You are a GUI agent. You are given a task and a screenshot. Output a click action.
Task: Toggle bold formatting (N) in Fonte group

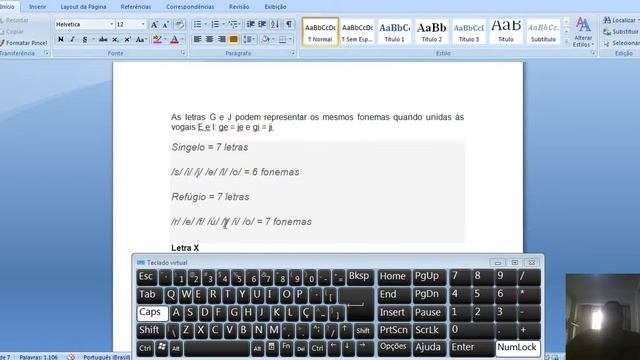click(x=61, y=40)
